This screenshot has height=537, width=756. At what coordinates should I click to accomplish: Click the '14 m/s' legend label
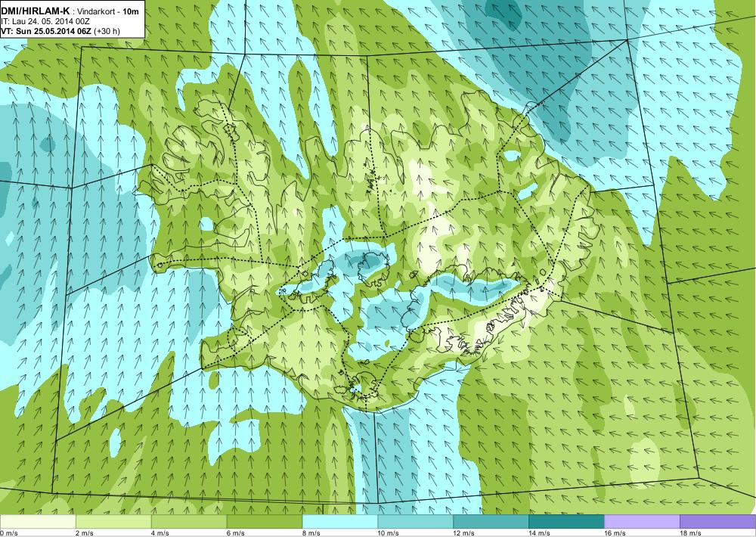[x=539, y=533]
